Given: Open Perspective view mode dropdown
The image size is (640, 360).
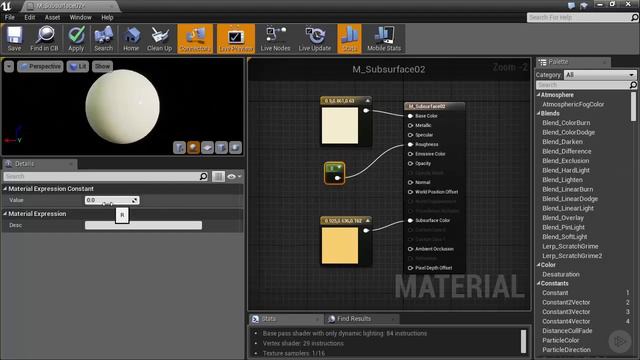Looking at the screenshot, I should (40, 66).
